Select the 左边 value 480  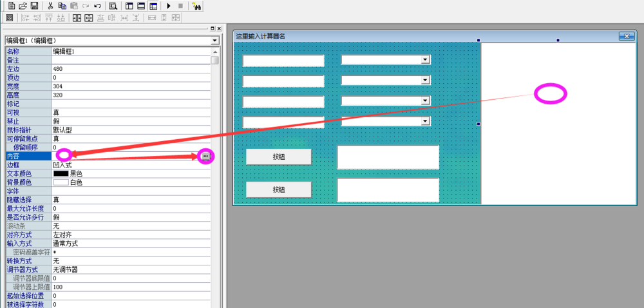click(x=58, y=69)
